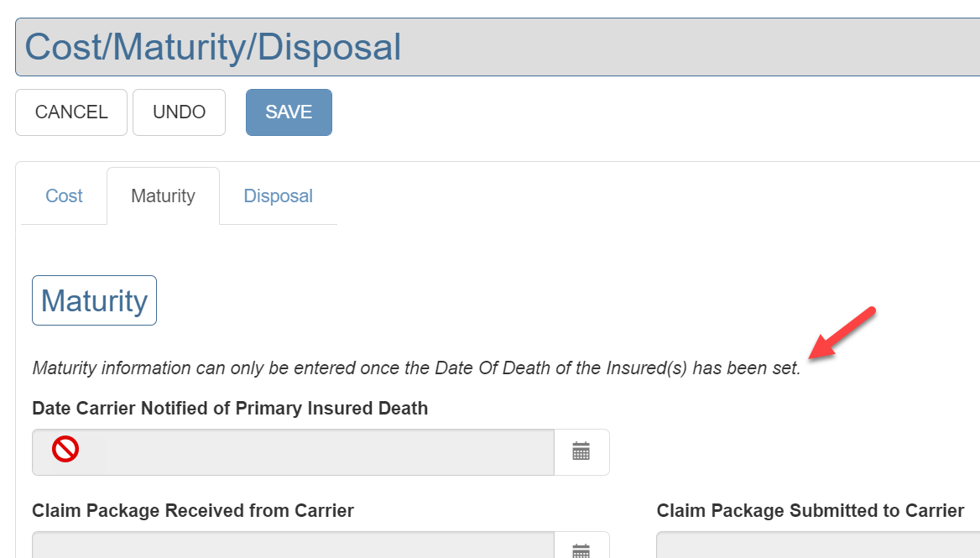Click the UNDO button
Viewport: 980px width, 558px height.
(179, 112)
